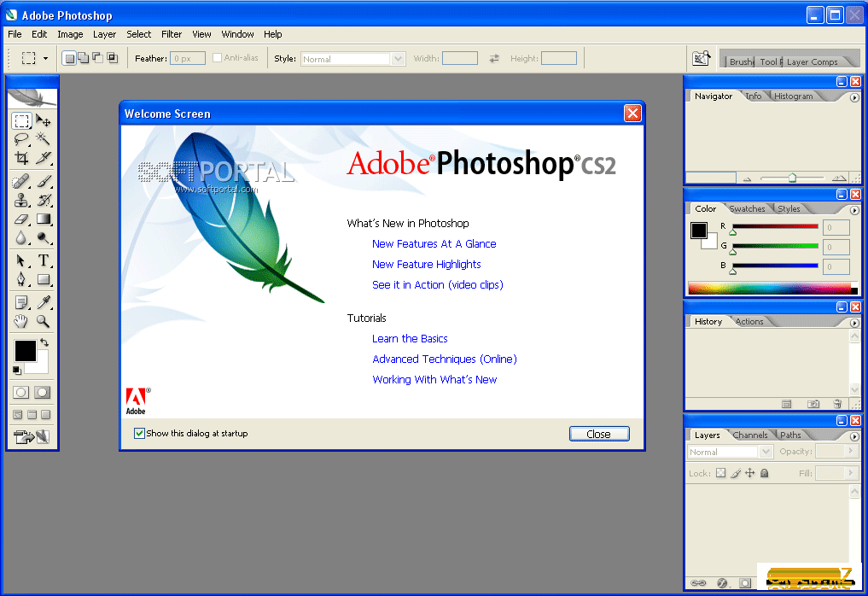Enable the Anti-alias checkbox

[x=217, y=57]
